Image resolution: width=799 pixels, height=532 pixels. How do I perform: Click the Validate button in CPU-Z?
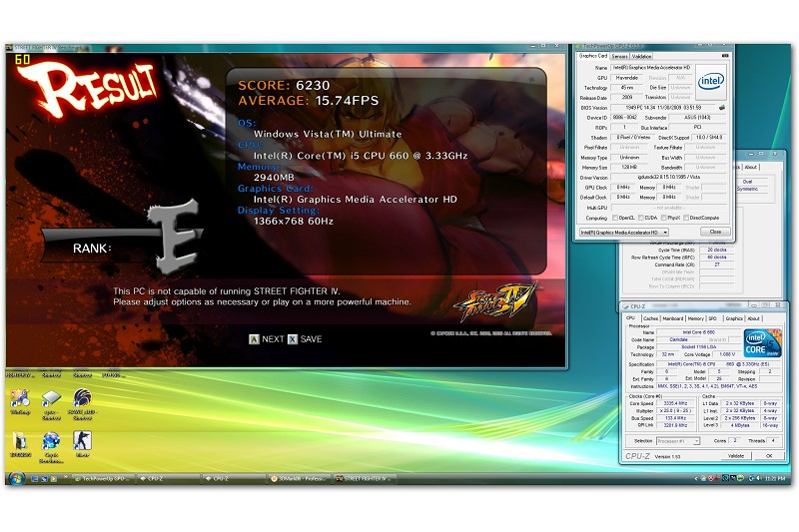(x=736, y=456)
